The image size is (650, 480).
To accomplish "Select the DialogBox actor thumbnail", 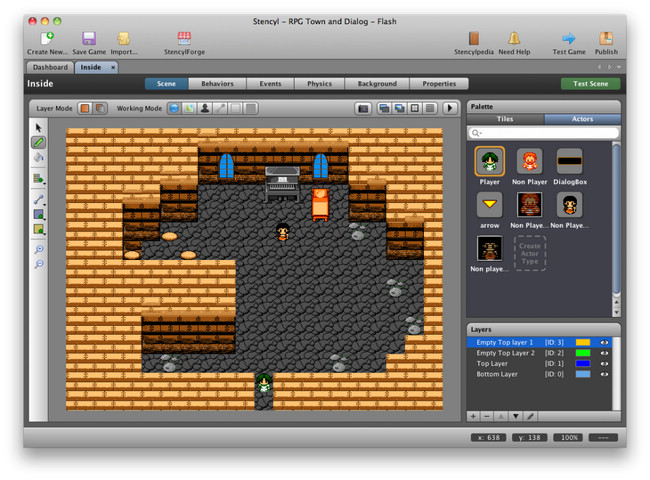I will tap(570, 161).
